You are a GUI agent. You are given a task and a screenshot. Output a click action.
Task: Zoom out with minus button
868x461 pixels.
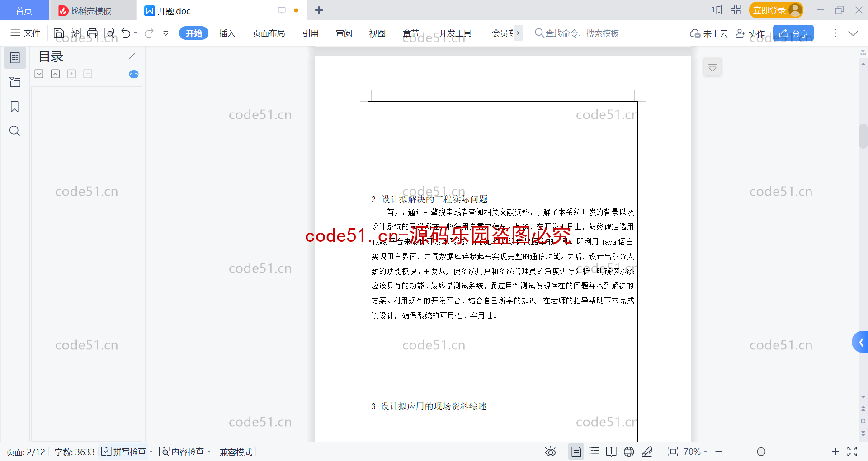pos(719,452)
